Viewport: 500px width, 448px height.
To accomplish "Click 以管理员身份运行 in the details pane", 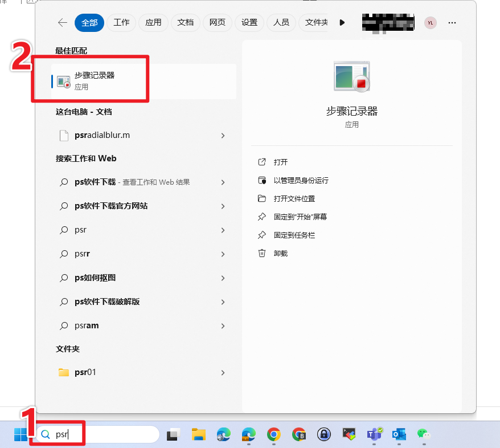I will coord(301,181).
